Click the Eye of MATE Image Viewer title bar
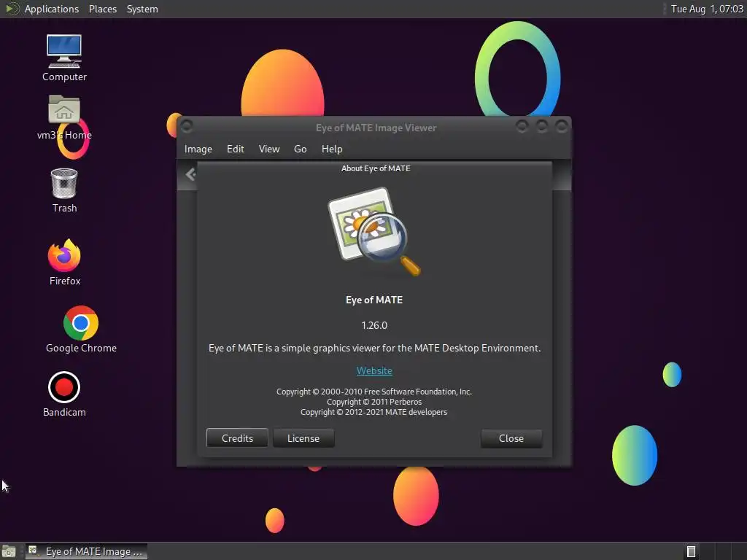This screenshot has height=560, width=747. (x=376, y=128)
